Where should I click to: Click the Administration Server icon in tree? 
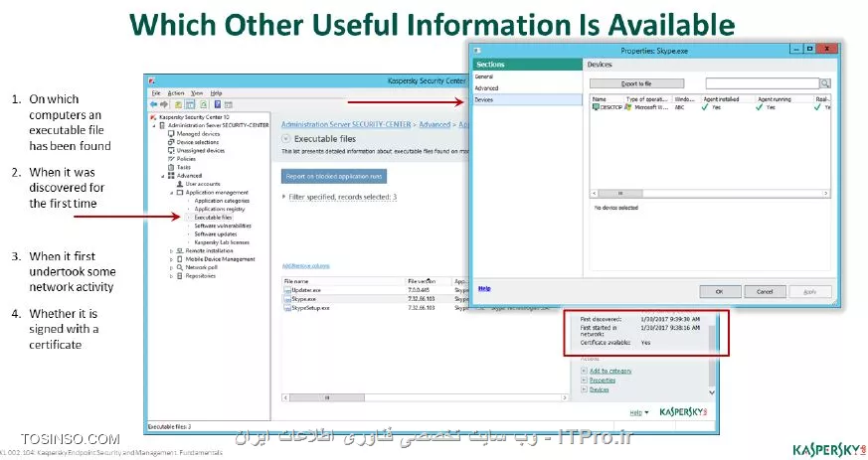tap(162, 125)
